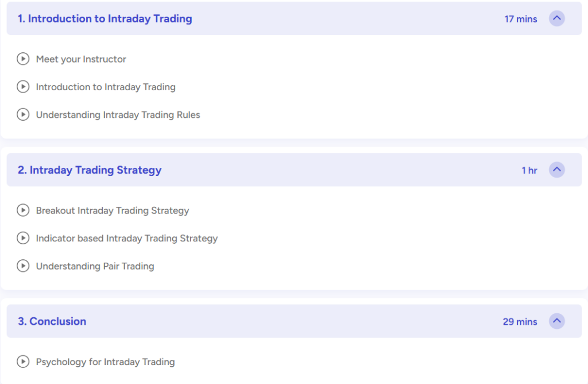The height and width of the screenshot is (384, 588).
Task: Open Indicator based Intraday Trading Strategy lesson
Action: tap(127, 239)
